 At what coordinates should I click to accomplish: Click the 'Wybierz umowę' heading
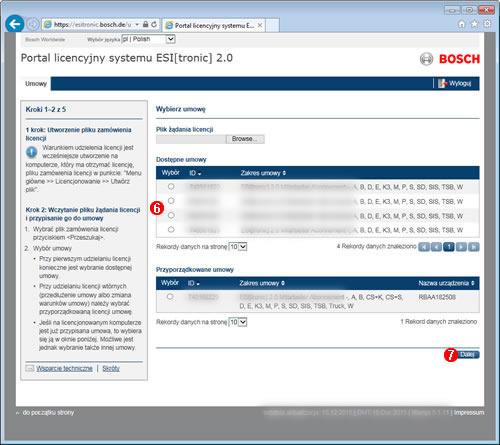pos(181,109)
